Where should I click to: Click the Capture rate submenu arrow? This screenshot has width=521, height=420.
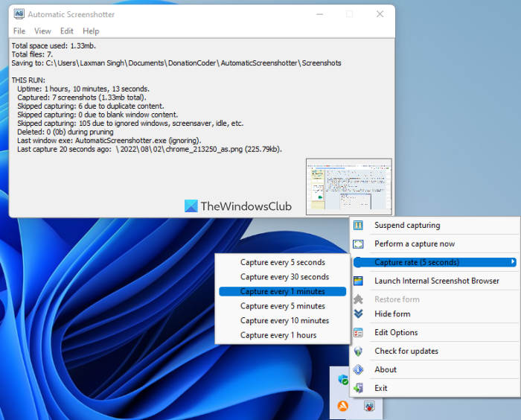(x=513, y=262)
